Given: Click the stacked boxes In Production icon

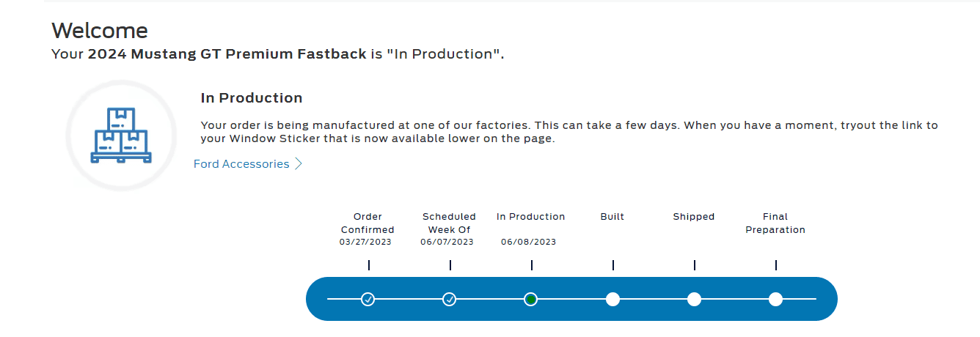Looking at the screenshot, I should click(121, 136).
